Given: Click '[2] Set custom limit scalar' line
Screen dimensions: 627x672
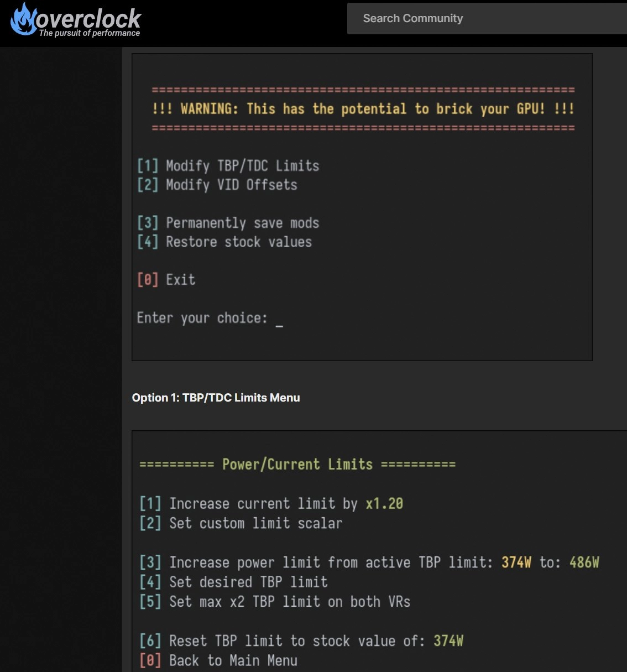Looking at the screenshot, I should pos(241,523).
